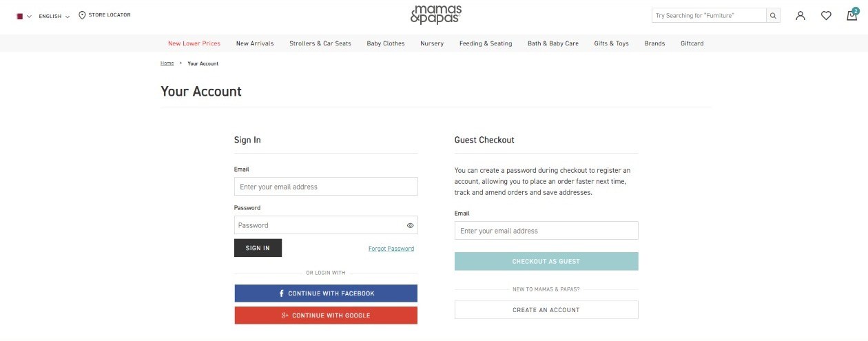This screenshot has width=868, height=341.
Task: Open the Bath & Baby Care menu
Action: pyautogui.click(x=553, y=43)
